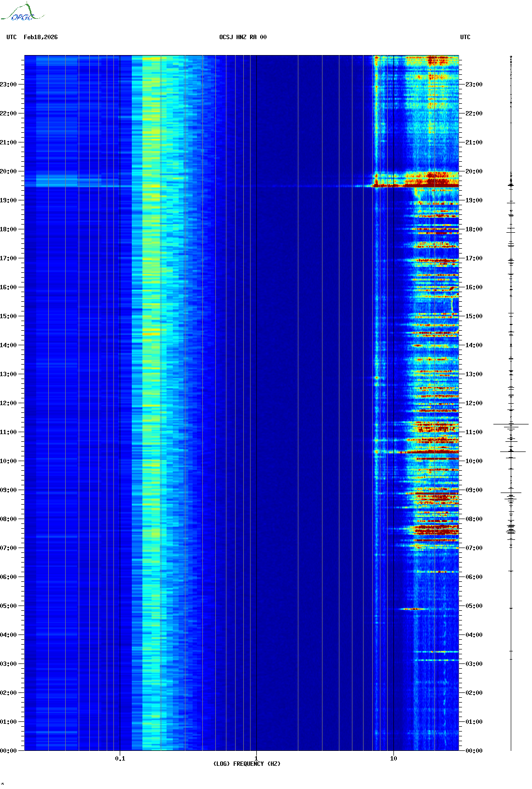
Task: Click the 05:00 label on the right time axis
Action: 474,606
